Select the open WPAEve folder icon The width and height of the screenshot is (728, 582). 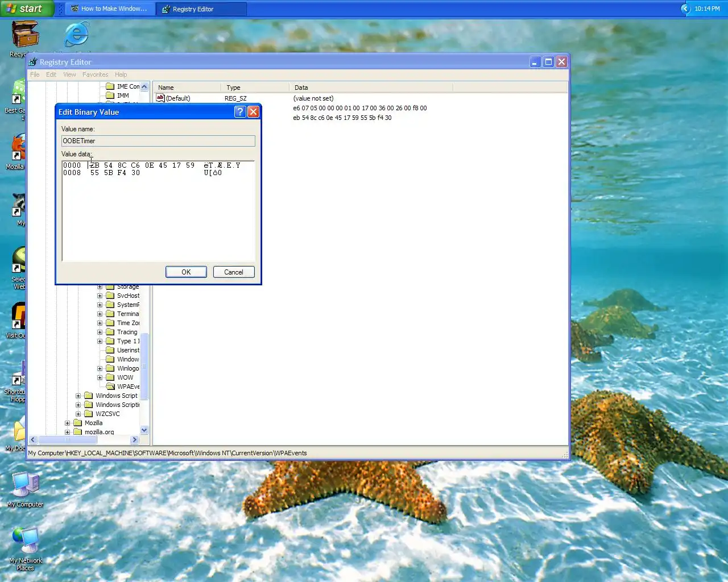click(x=110, y=386)
